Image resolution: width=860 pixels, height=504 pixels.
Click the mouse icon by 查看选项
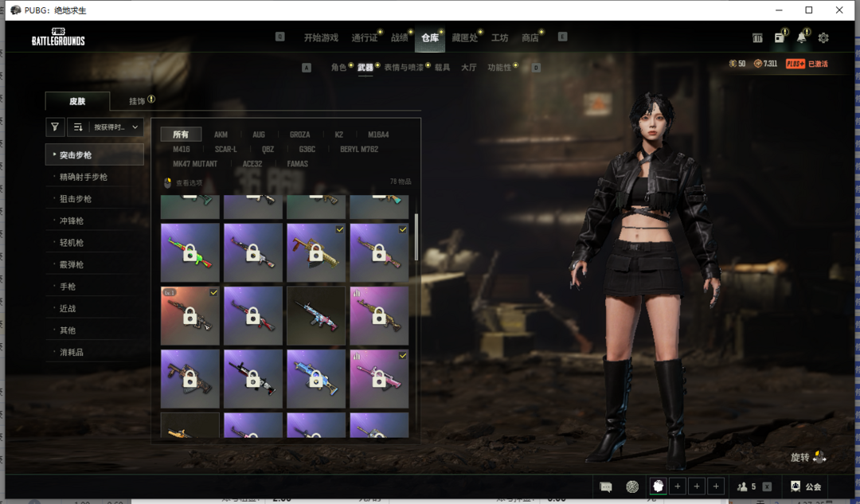pyautogui.click(x=168, y=182)
